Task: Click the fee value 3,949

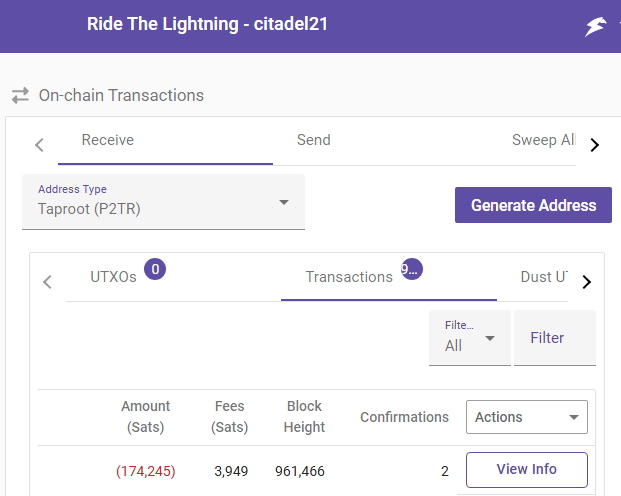Action: [231, 471]
